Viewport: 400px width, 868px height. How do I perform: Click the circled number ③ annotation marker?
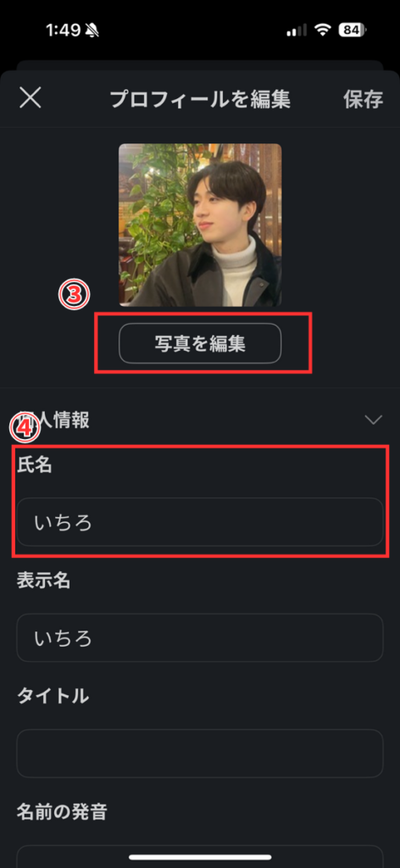(x=74, y=295)
